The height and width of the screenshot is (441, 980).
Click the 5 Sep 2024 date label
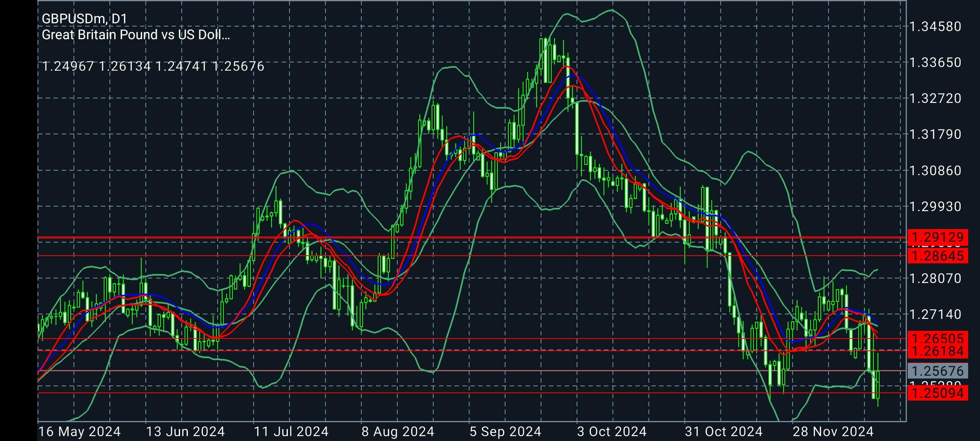pyautogui.click(x=505, y=432)
